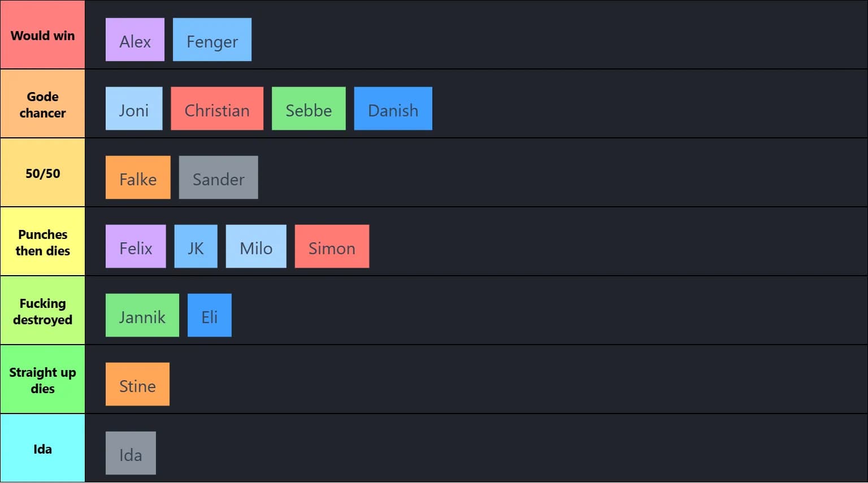The image size is (868, 483).
Task: Select the 'Punches then dies' tier label
Action: [42, 242]
